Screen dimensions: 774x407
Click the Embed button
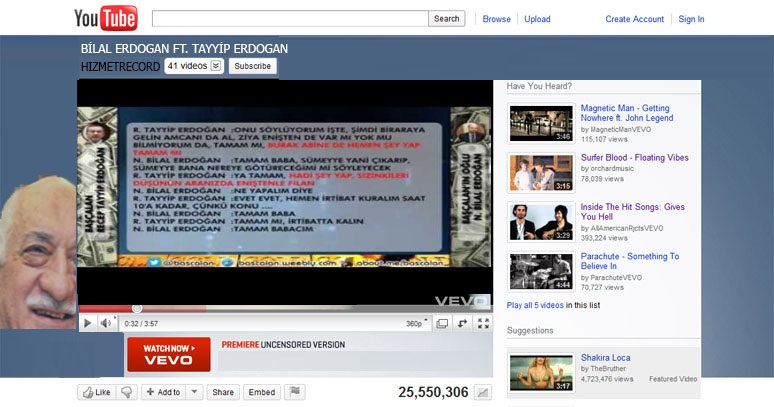262,392
